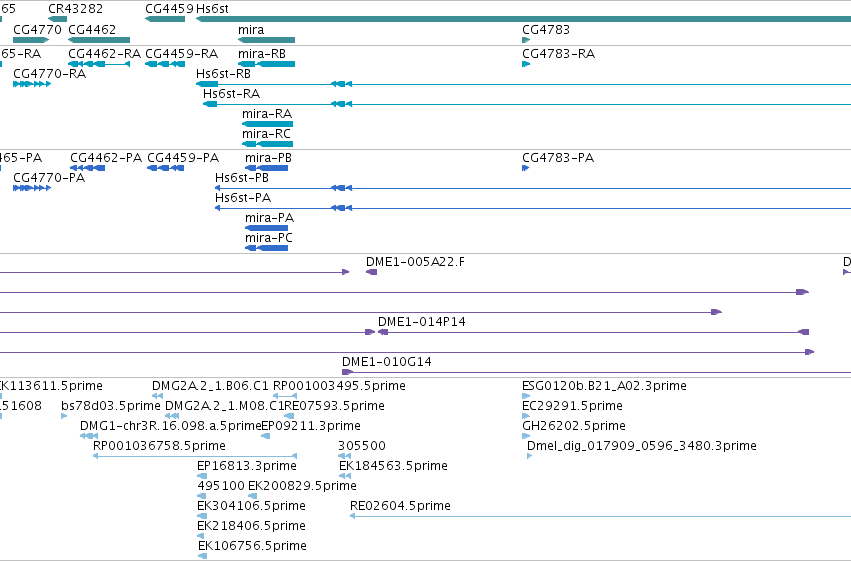This screenshot has width=851, height=561.
Task: Click the DMG1-chr3R.16.098.a.5prime label
Action: tap(170, 426)
